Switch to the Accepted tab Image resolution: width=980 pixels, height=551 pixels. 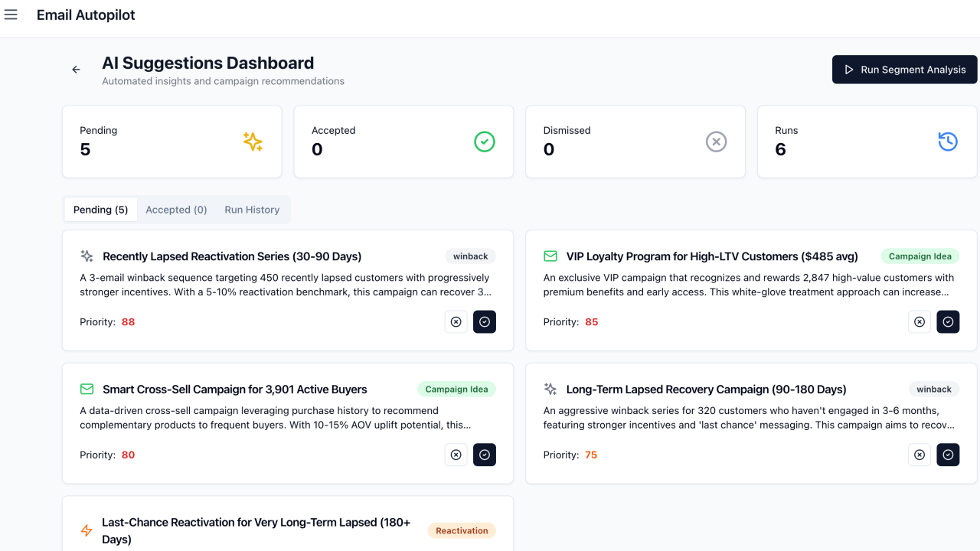(x=176, y=209)
